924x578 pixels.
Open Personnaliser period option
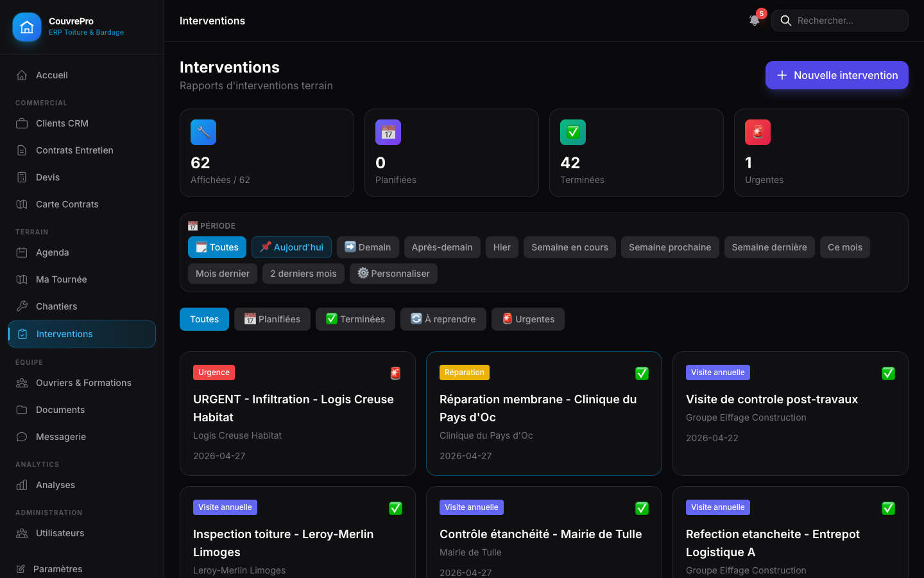point(393,274)
